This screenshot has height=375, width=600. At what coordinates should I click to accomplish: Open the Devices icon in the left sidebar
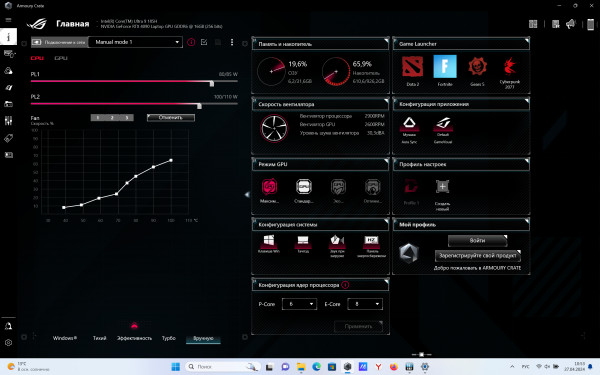(8, 54)
